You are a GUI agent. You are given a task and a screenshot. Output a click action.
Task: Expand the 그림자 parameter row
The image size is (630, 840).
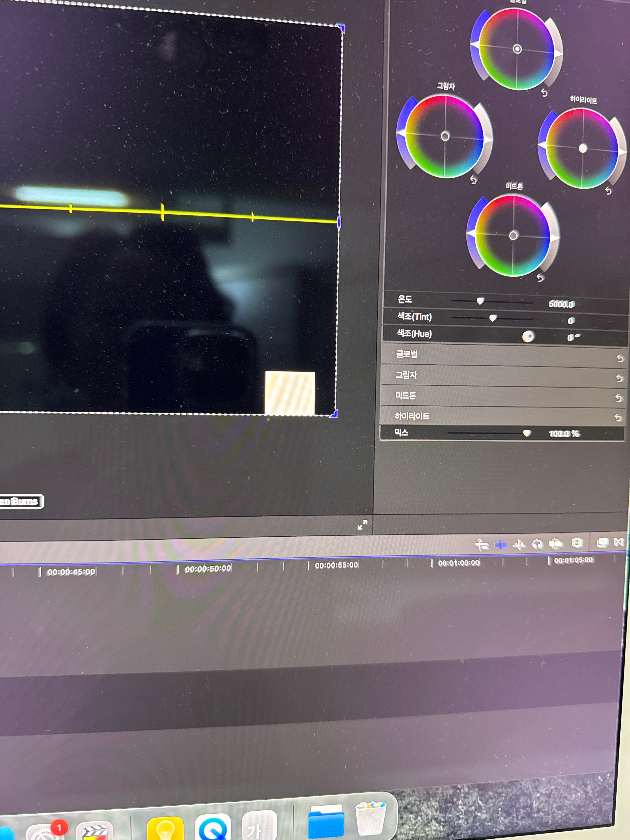(x=406, y=375)
